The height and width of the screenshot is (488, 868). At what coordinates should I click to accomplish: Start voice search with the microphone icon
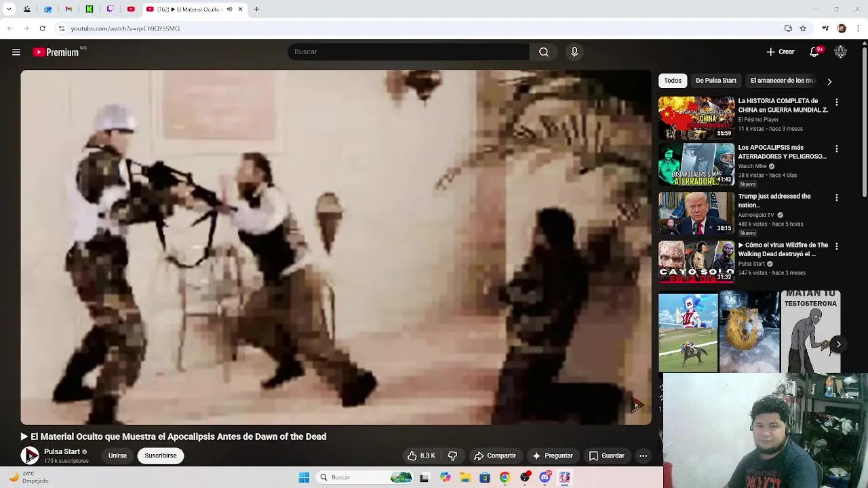point(574,52)
